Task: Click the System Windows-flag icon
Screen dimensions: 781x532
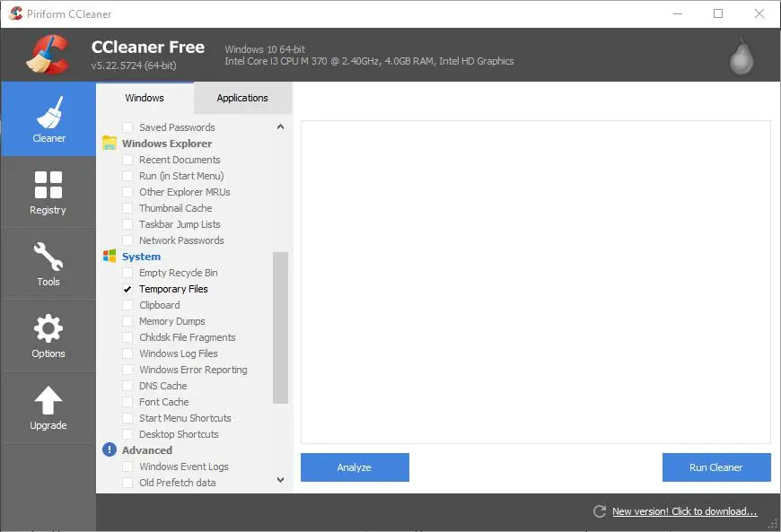Action: [x=110, y=257]
